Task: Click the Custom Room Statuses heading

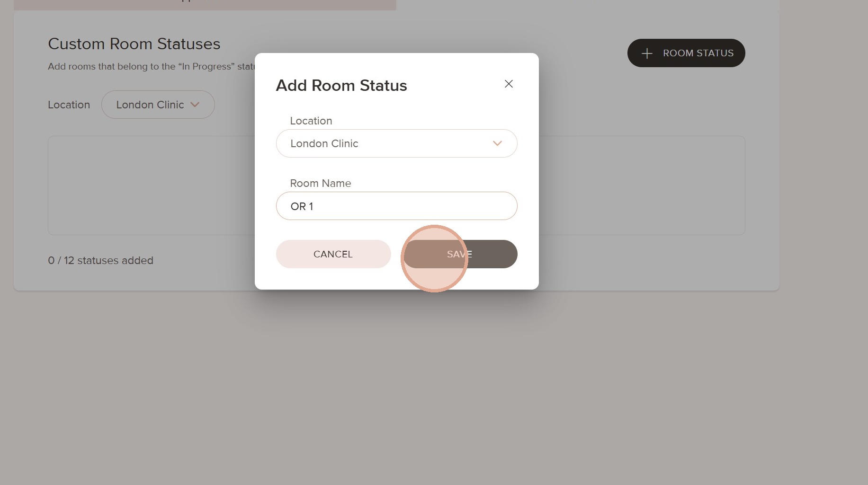Action: 134,44
